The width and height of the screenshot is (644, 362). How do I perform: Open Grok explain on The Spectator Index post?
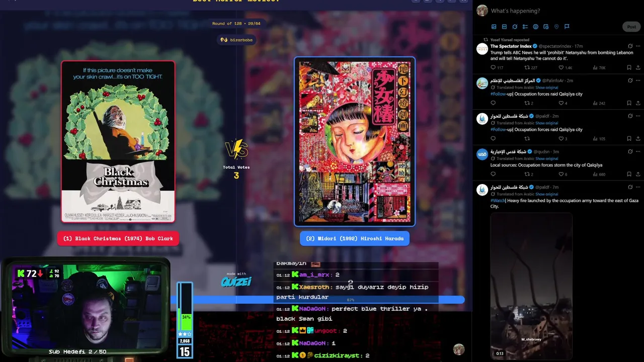[x=630, y=46]
